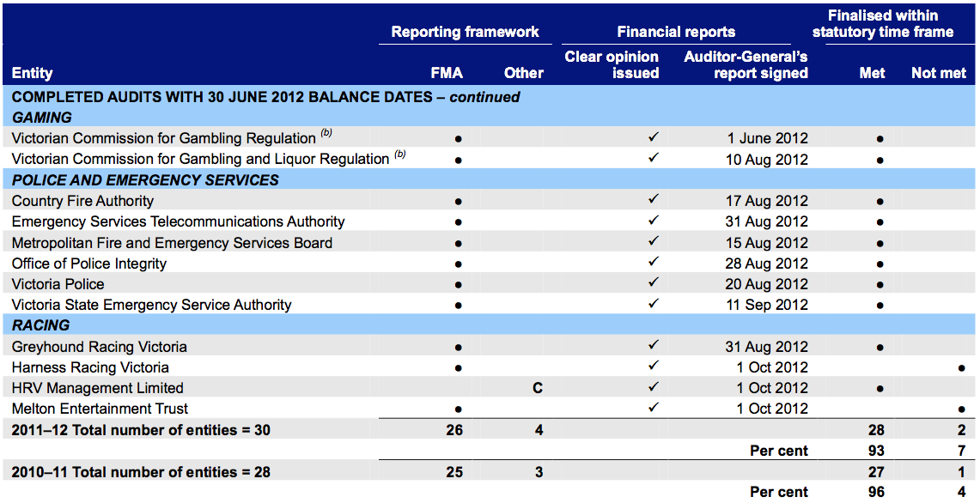Click Greyhound Racing Victoria Met dot
The image size is (980, 503).
coord(880,348)
